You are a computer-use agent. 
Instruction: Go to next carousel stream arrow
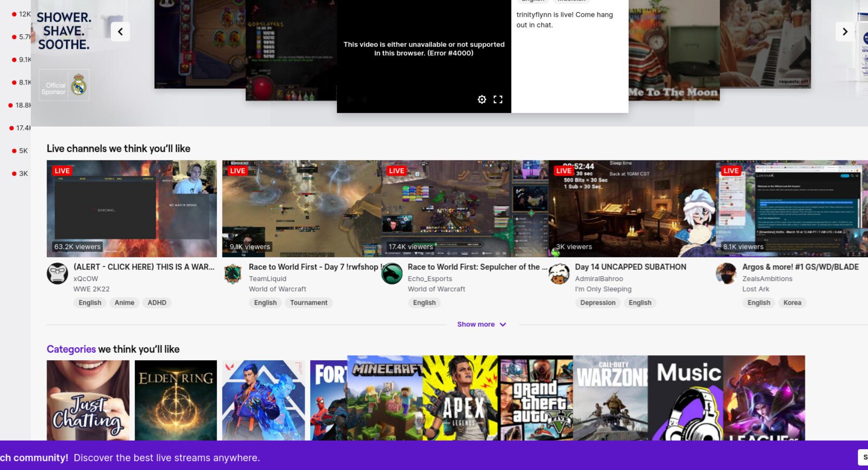pos(845,32)
